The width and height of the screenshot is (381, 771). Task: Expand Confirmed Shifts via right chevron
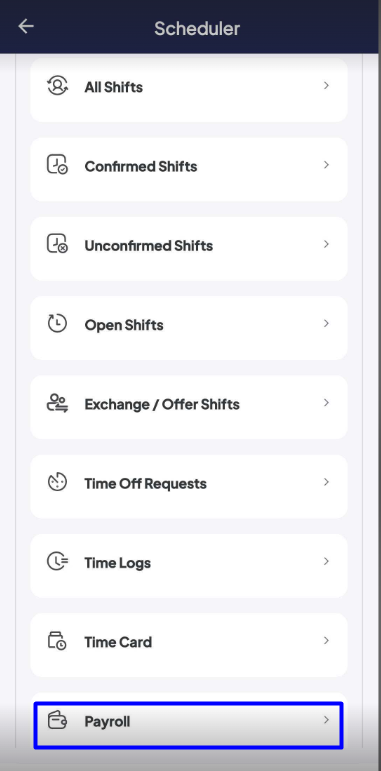(x=326, y=165)
